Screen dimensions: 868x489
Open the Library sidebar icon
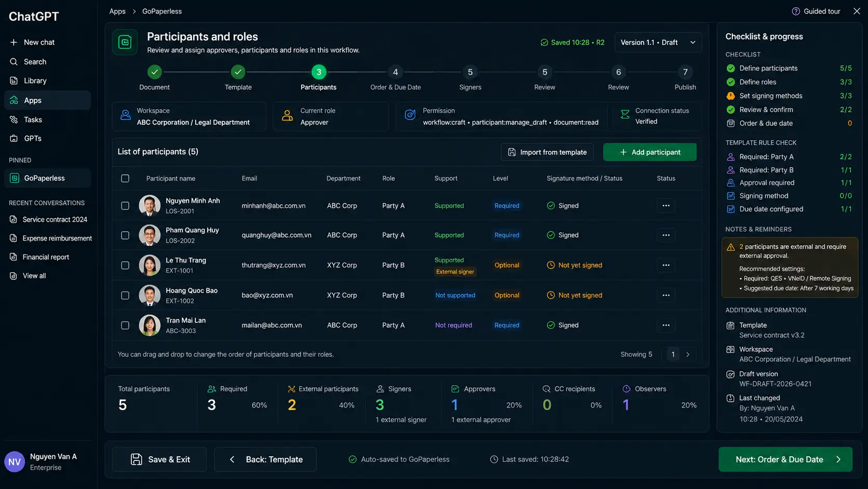point(14,81)
